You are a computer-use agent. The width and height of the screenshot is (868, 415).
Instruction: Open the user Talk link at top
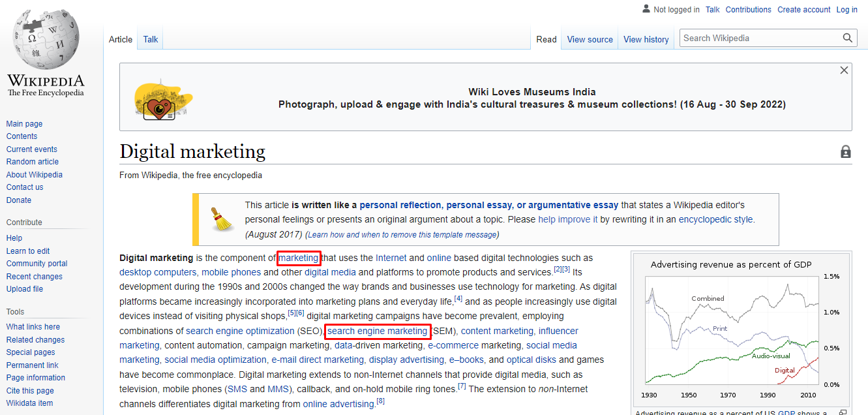click(x=713, y=10)
